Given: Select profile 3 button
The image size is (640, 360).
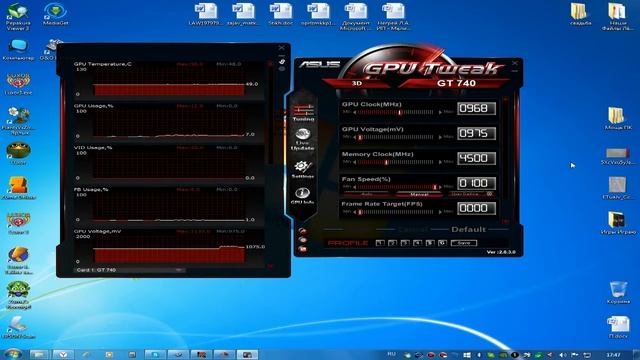Looking at the screenshot, I should pos(405,243).
